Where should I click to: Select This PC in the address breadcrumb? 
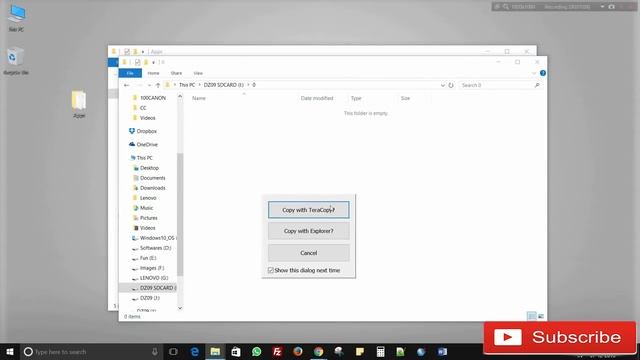(187, 85)
